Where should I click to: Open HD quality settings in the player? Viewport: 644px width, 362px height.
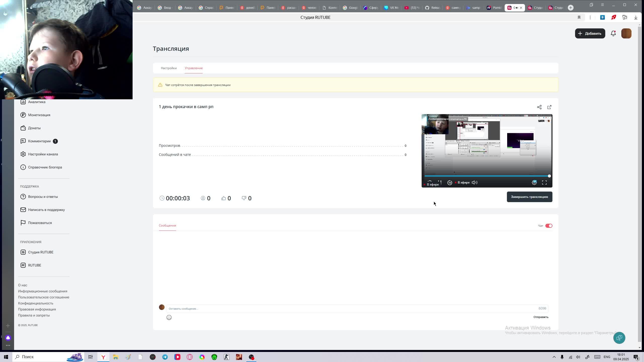click(534, 183)
